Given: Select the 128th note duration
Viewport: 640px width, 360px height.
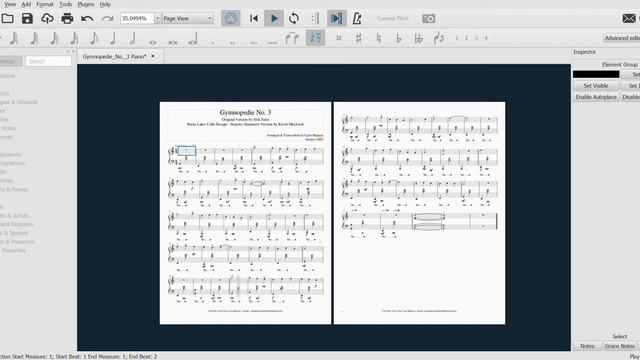Looking at the screenshot, I should coord(14,38).
